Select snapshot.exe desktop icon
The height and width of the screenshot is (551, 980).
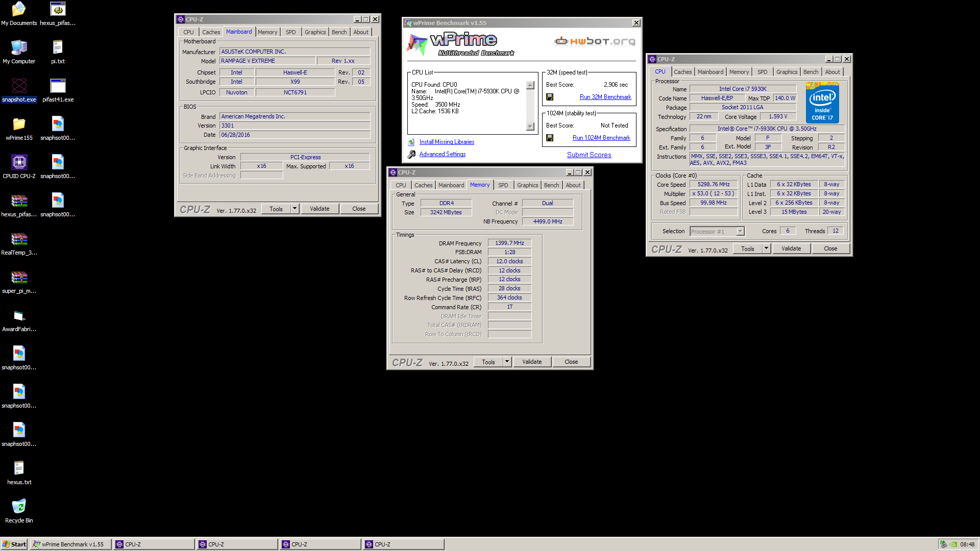coord(19,90)
